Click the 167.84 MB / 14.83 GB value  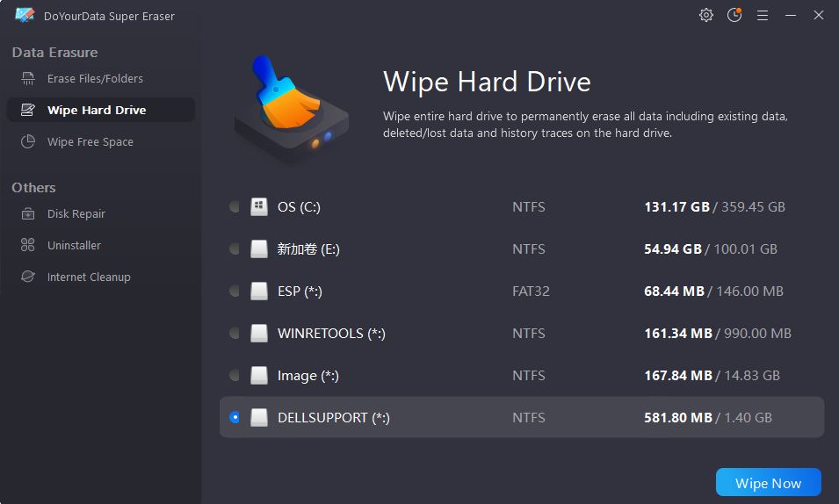click(x=712, y=375)
